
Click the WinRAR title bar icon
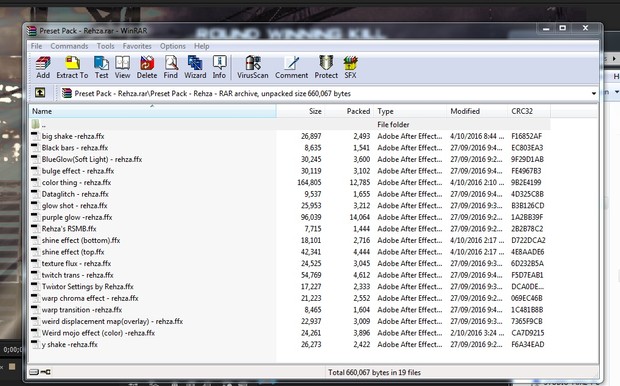(31, 30)
